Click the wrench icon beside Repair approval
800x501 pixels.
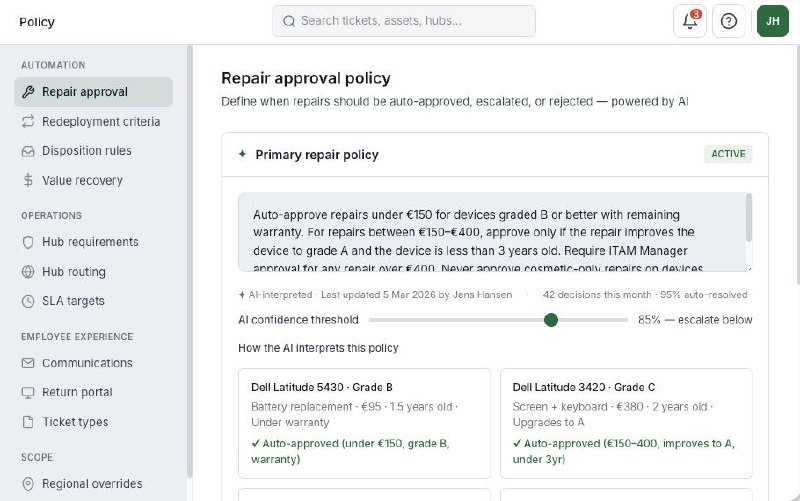point(28,92)
